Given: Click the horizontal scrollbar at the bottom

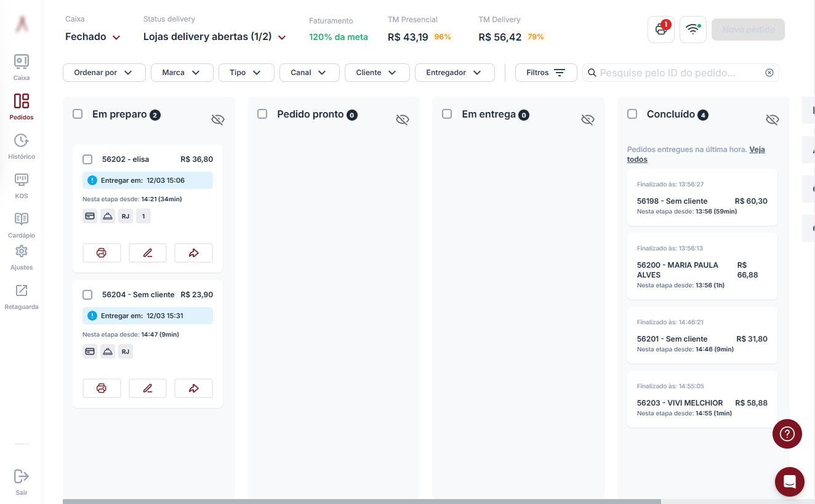Looking at the screenshot, I should click(362, 501).
